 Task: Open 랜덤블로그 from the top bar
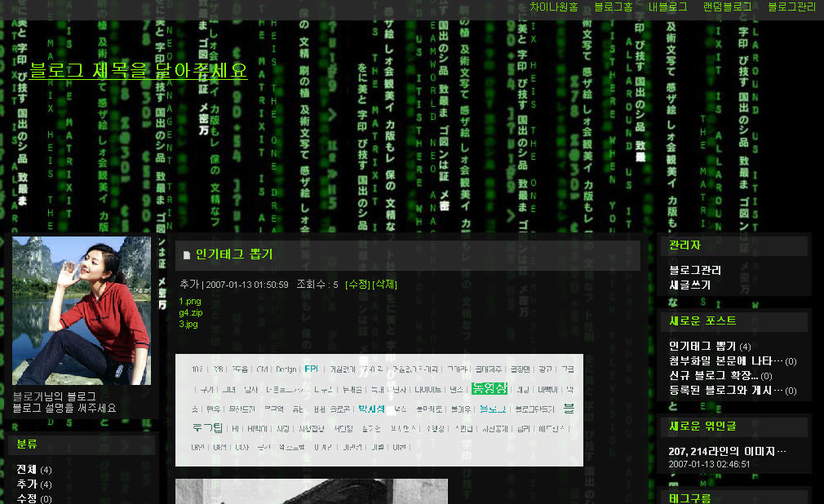(727, 7)
